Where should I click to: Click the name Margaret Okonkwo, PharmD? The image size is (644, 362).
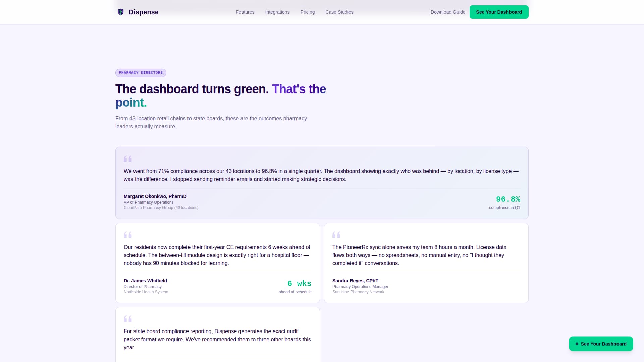pos(155,196)
